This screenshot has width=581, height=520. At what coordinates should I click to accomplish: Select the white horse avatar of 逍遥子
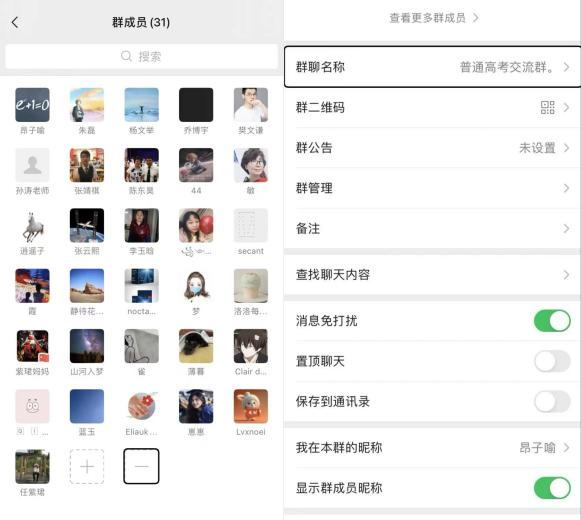[x=32, y=225]
